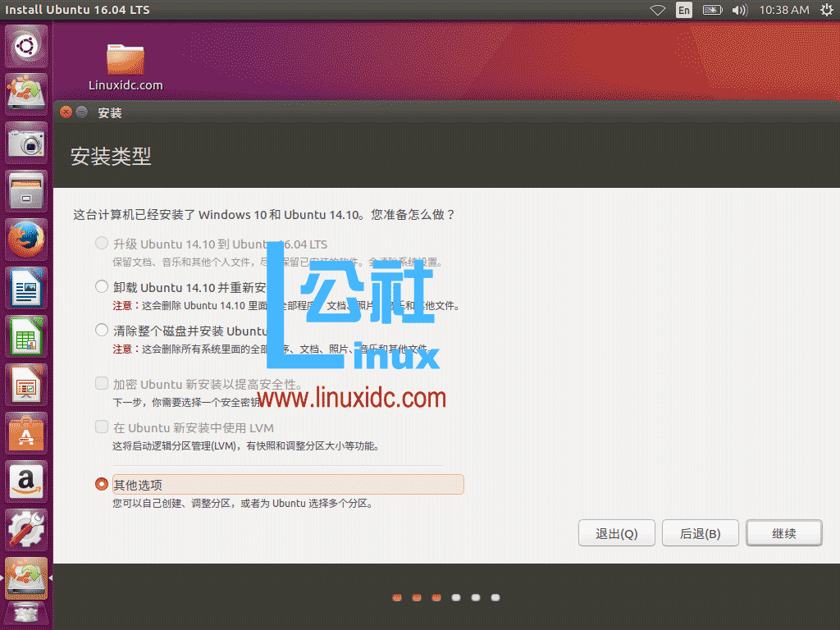Click the network indicator in the top bar
Screen dimensions: 840x630
pyautogui.click(x=658, y=10)
